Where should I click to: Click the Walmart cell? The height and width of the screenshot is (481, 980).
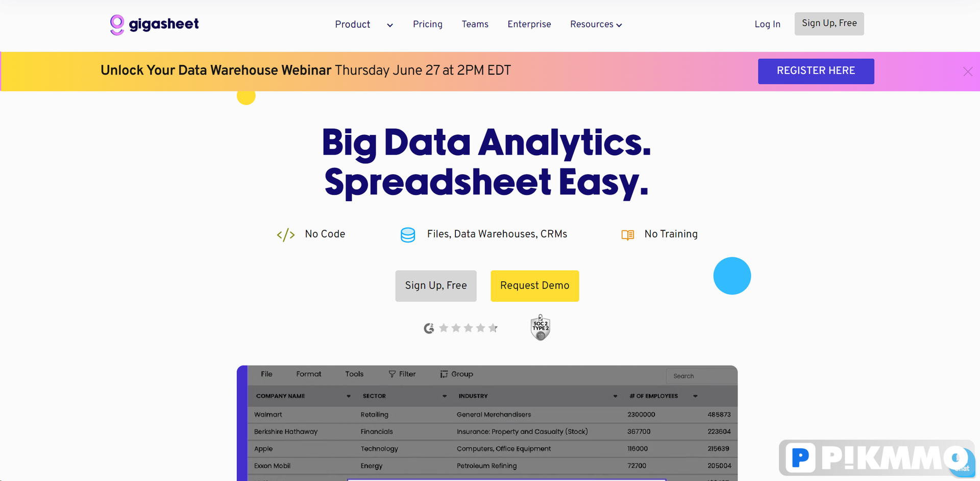[x=268, y=415]
